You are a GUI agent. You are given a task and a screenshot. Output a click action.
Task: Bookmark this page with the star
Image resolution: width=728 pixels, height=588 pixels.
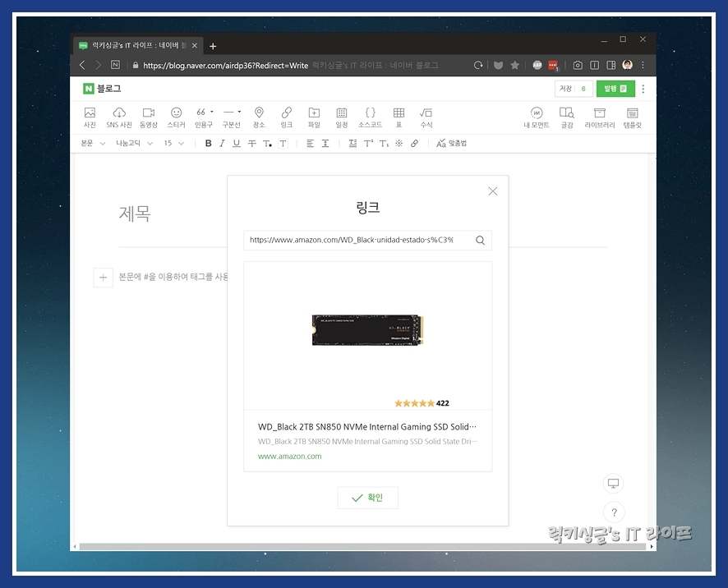pos(514,66)
